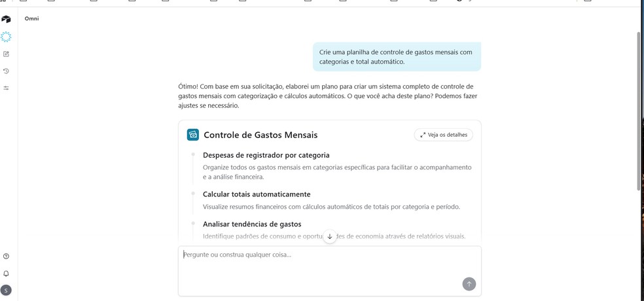Open chat history clock icon
This screenshot has height=301, width=644.
(6, 71)
